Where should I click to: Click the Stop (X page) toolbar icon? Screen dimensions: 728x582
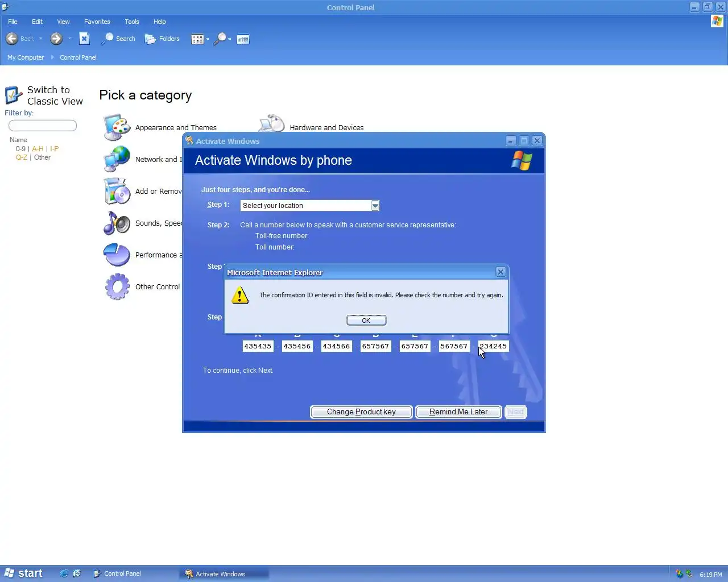pyautogui.click(x=84, y=39)
